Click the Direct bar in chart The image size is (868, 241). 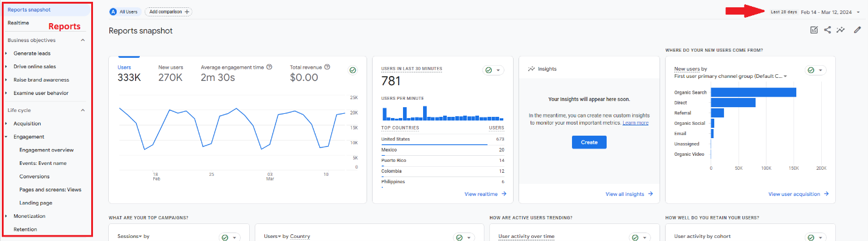click(733, 103)
